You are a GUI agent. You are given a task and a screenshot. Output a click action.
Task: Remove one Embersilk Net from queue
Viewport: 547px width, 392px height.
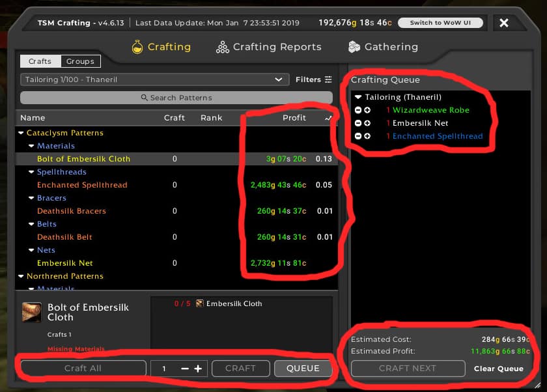pyautogui.click(x=358, y=123)
